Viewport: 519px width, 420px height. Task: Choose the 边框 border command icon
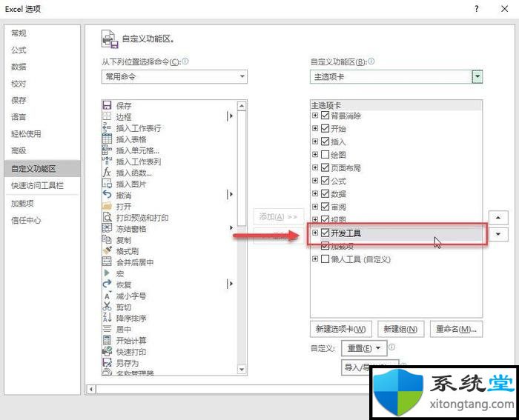coord(107,116)
